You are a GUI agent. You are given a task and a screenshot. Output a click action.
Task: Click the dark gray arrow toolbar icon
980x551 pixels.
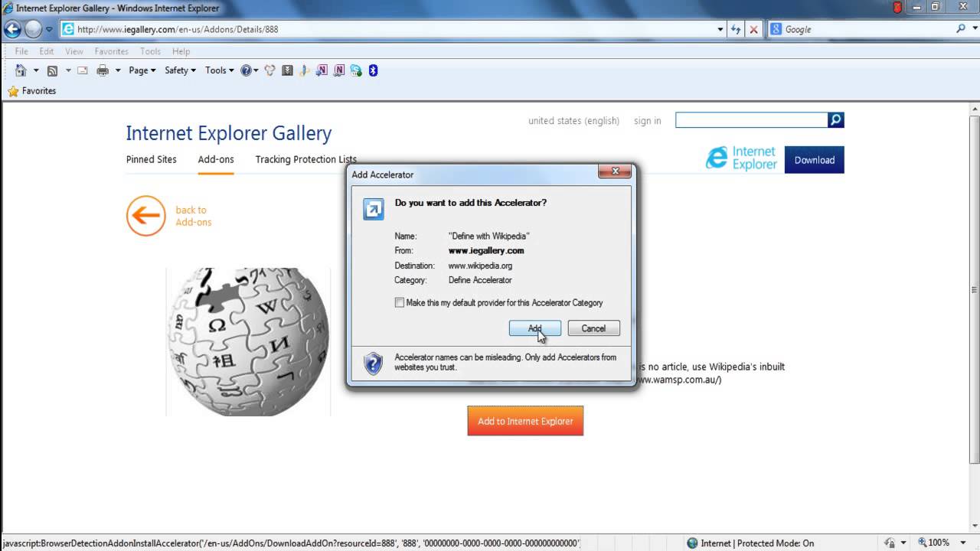point(287,70)
